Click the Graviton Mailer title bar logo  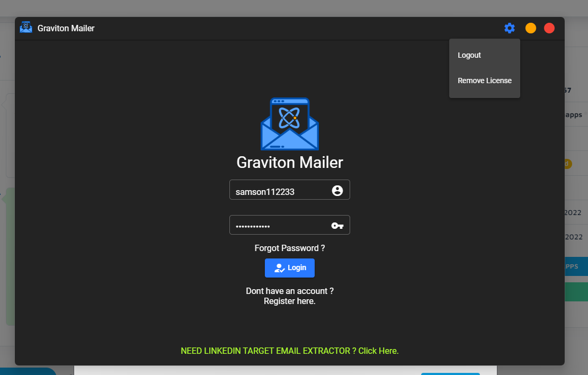point(26,28)
